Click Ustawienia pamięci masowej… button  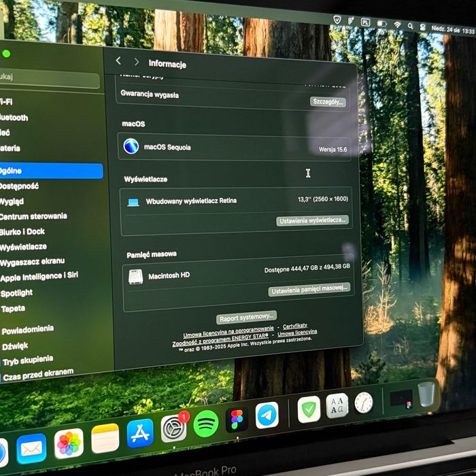click(x=309, y=290)
